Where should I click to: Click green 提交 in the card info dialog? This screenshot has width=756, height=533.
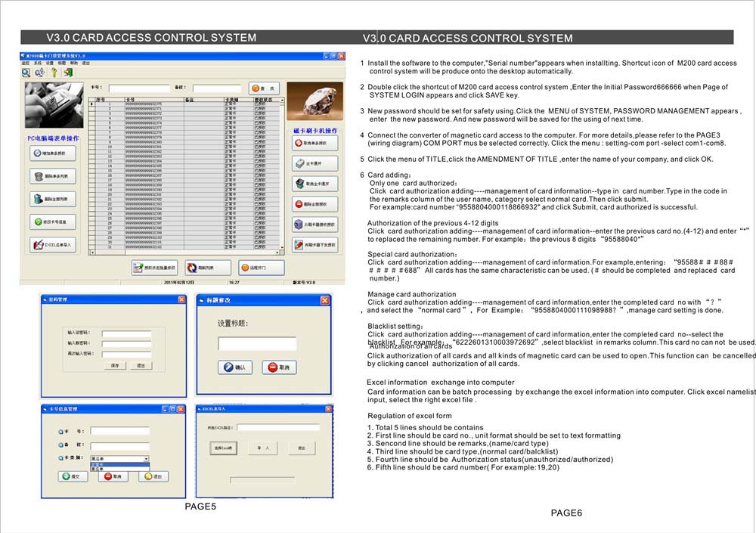pyautogui.click(x=73, y=476)
